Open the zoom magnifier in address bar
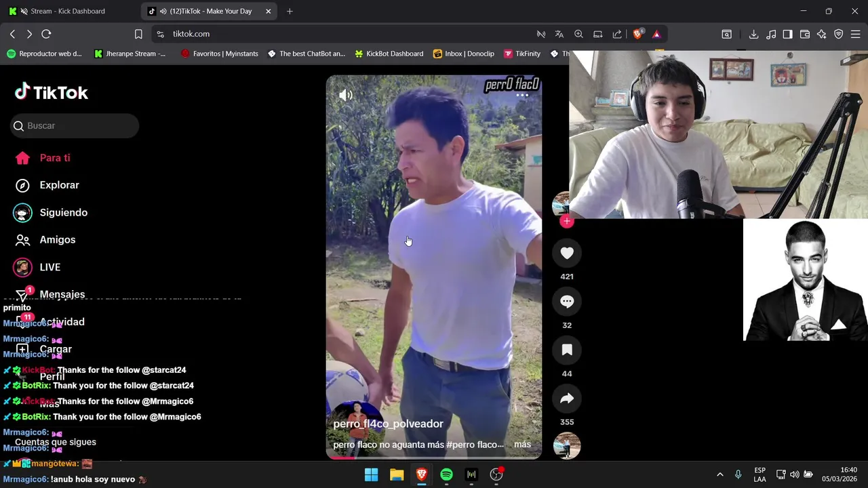 pyautogui.click(x=578, y=34)
